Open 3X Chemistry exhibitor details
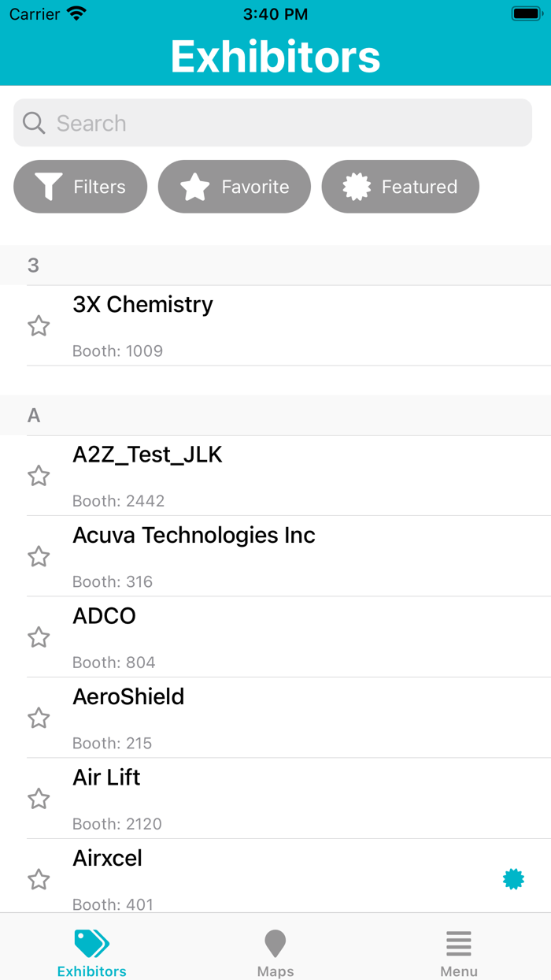This screenshot has height=980, width=551. pyautogui.click(x=236, y=325)
